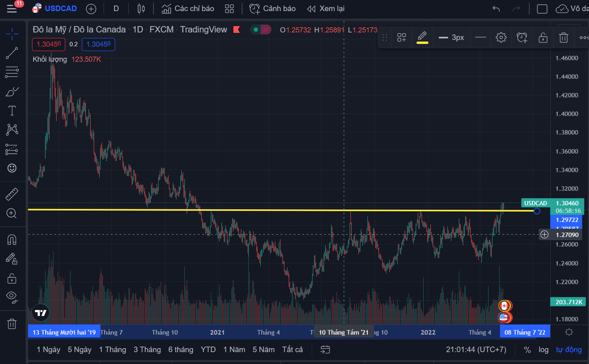Create a Cảnh báo alert
The height and width of the screenshot is (364, 589).
point(273,8)
